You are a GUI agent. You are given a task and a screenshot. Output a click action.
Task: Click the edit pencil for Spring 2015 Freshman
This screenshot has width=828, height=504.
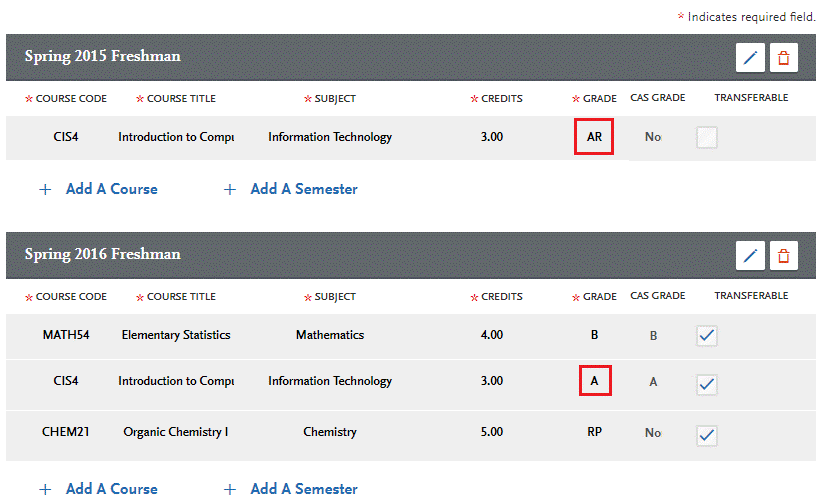(x=750, y=58)
